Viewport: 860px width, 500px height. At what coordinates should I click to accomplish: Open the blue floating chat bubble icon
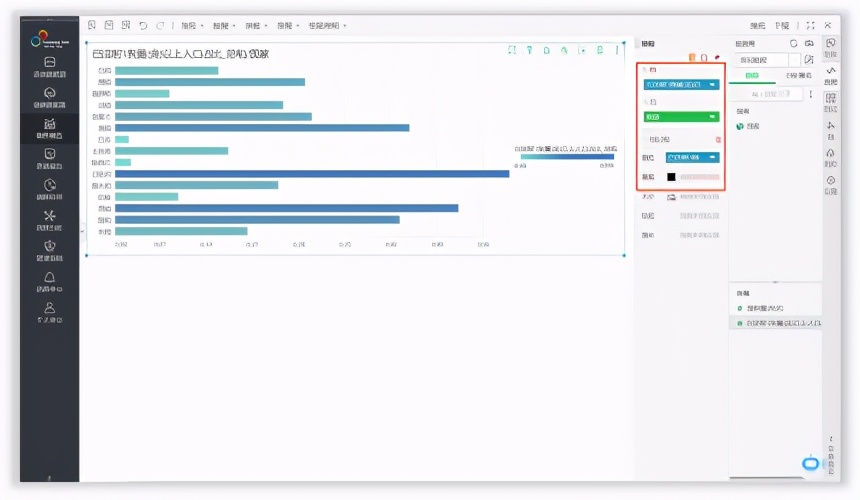click(x=811, y=464)
